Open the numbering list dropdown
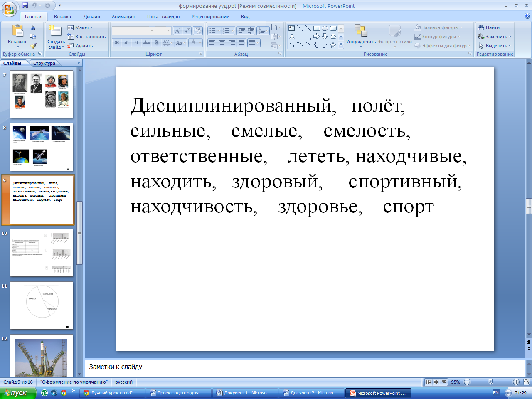This screenshot has height=399, width=532. 227,31
